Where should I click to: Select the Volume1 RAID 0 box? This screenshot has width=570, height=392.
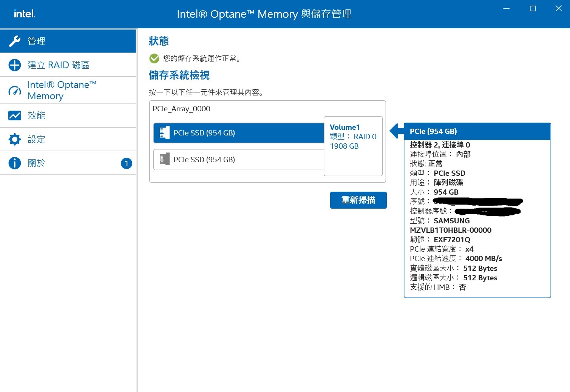pos(353,146)
